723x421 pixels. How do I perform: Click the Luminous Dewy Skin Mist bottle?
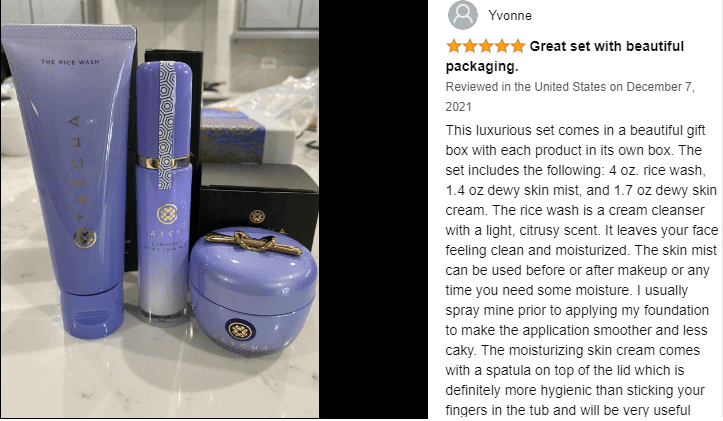(164, 189)
